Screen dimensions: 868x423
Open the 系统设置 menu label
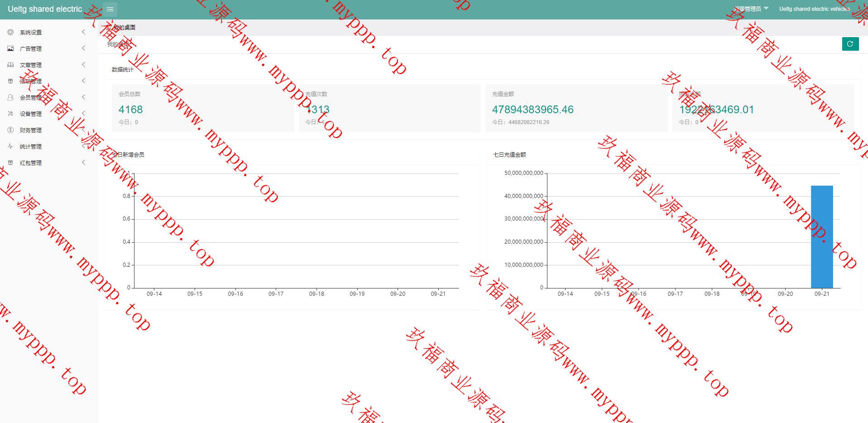pos(31,33)
